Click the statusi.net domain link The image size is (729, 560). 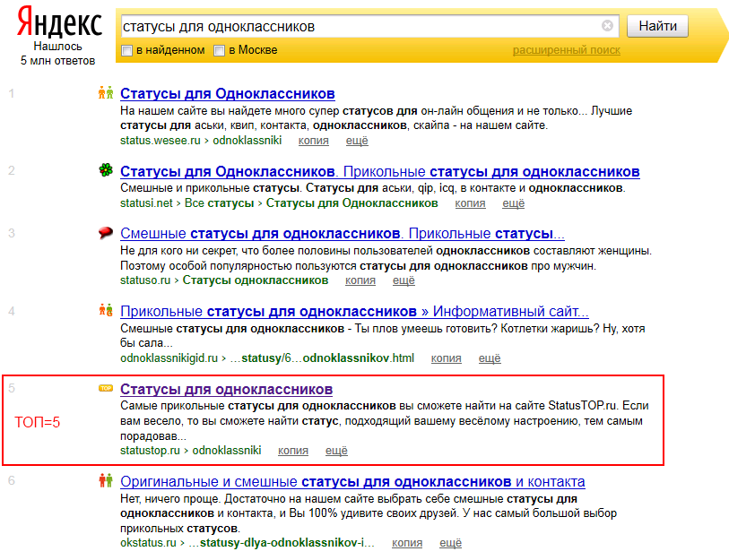[x=146, y=203]
